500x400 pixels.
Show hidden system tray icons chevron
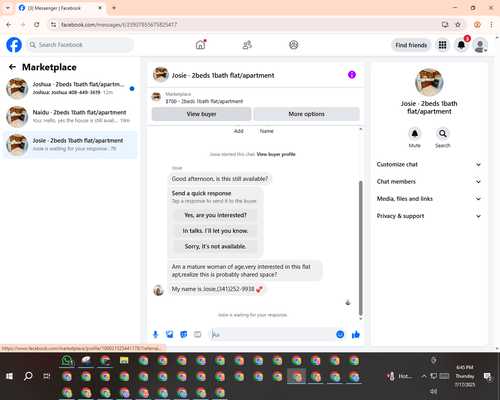[x=424, y=376]
